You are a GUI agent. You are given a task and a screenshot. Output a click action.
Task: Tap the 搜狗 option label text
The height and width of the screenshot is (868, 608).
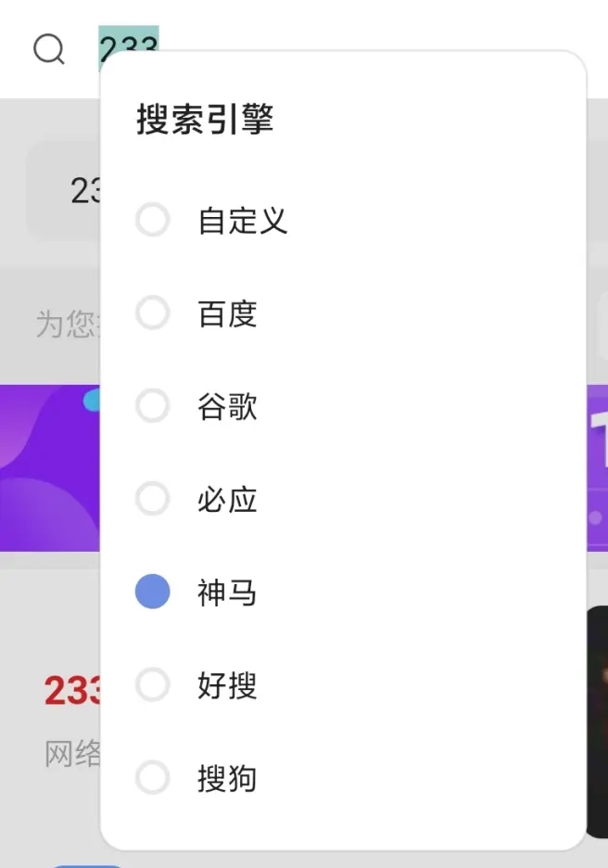[x=227, y=778]
